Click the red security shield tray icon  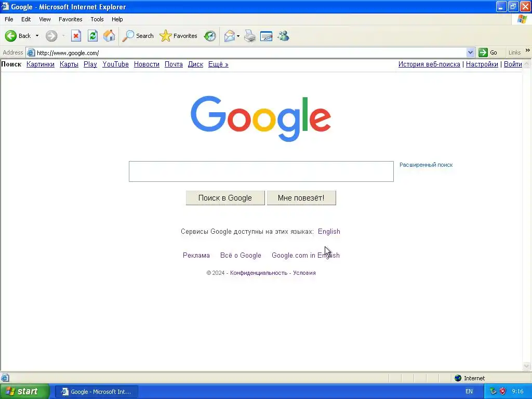tap(502, 391)
